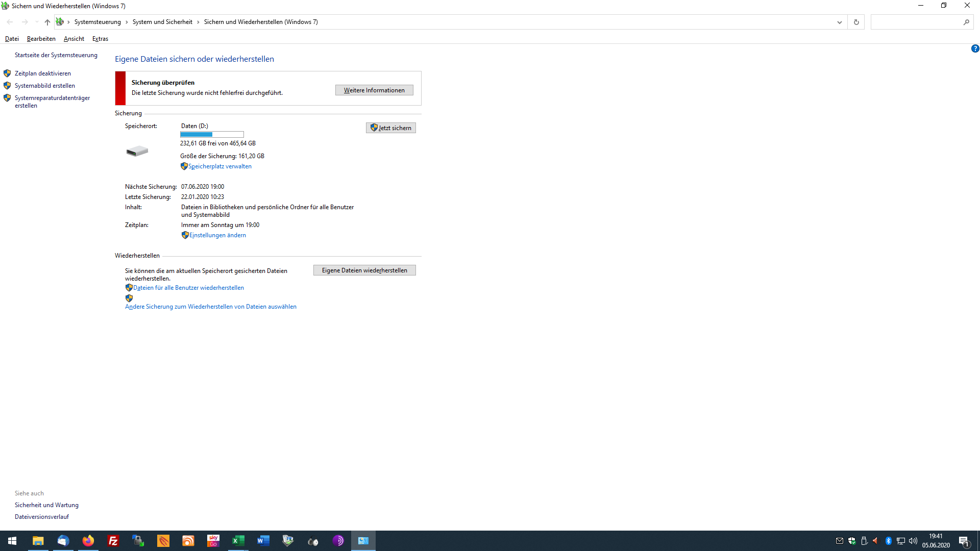Click the disk usage progress bar
This screenshot has width=980, height=551.
point(212,135)
